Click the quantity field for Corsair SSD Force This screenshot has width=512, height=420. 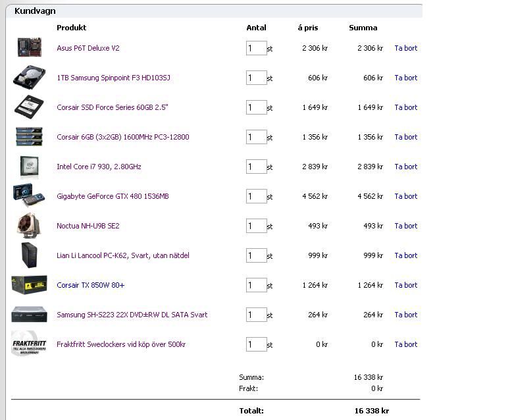click(x=256, y=107)
